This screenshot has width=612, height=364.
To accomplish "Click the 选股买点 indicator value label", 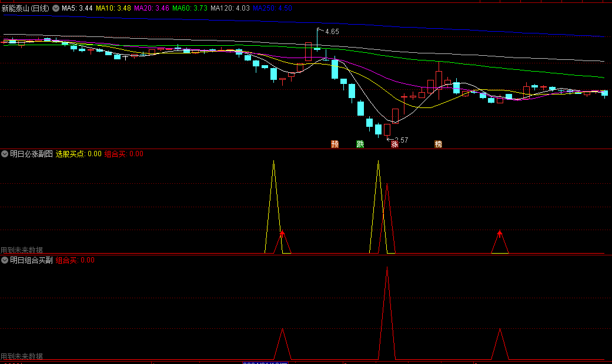I will [x=78, y=154].
